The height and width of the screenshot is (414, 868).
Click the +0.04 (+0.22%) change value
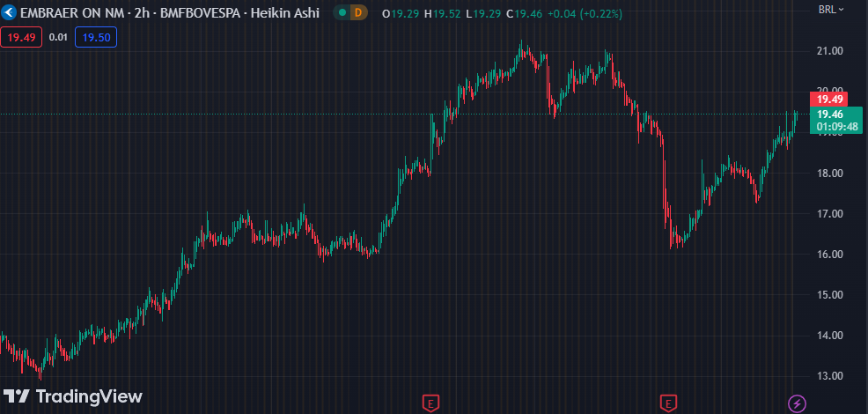(585, 13)
